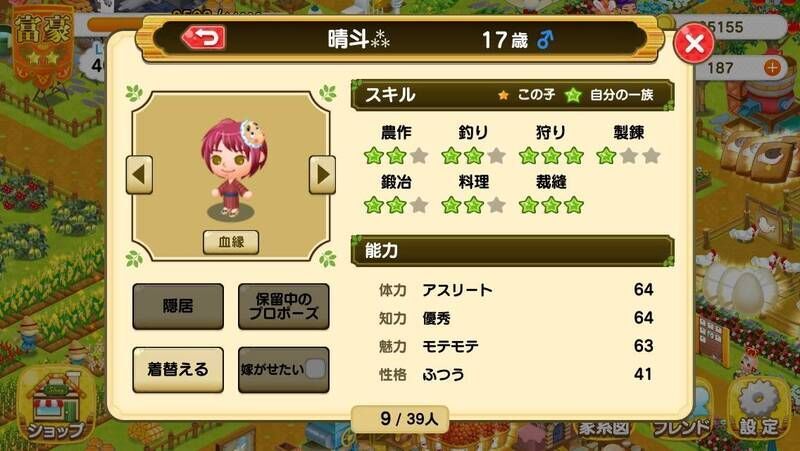Select the character portrait of 晴斗

coord(233,168)
